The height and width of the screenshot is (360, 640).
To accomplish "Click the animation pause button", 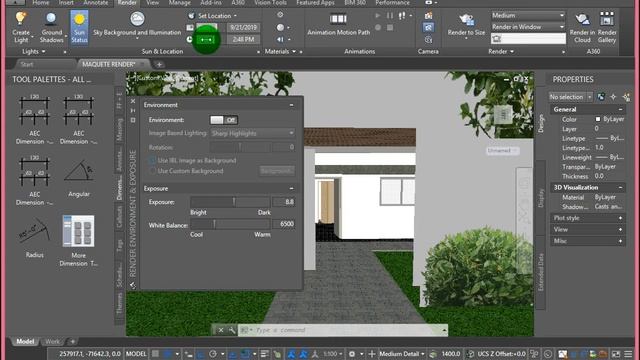I will click(x=390, y=16).
